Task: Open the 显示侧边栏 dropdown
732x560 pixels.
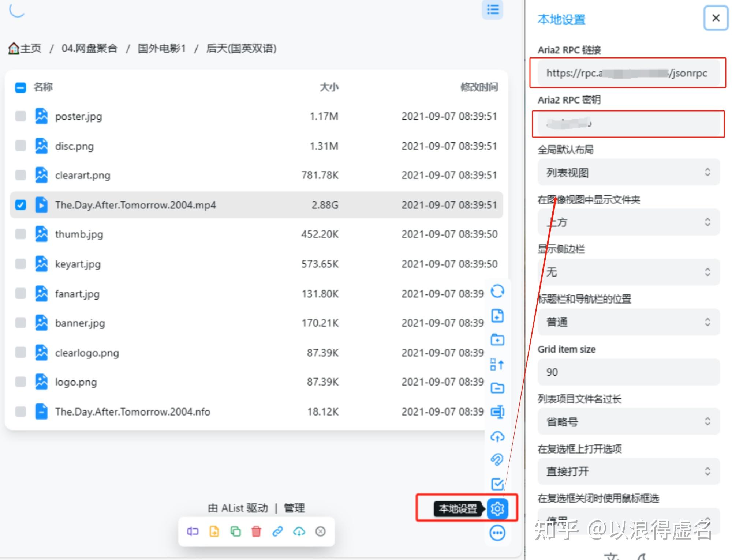Action: pos(627,271)
